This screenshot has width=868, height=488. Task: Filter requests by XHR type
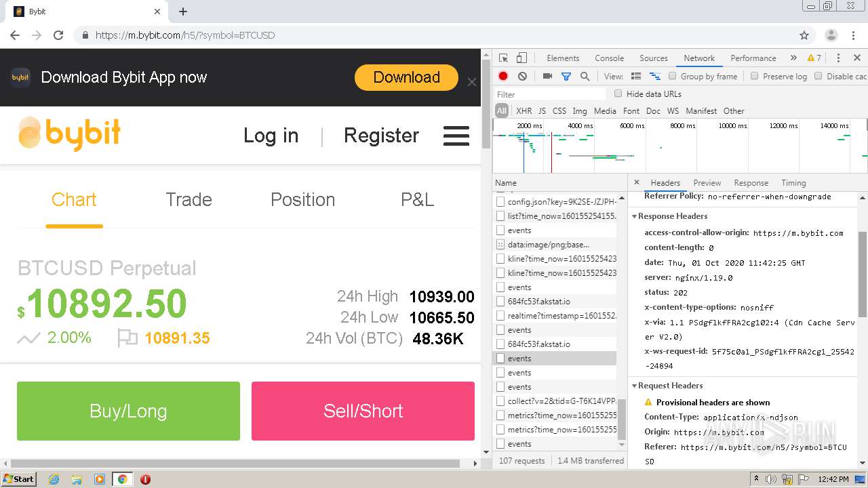click(524, 111)
